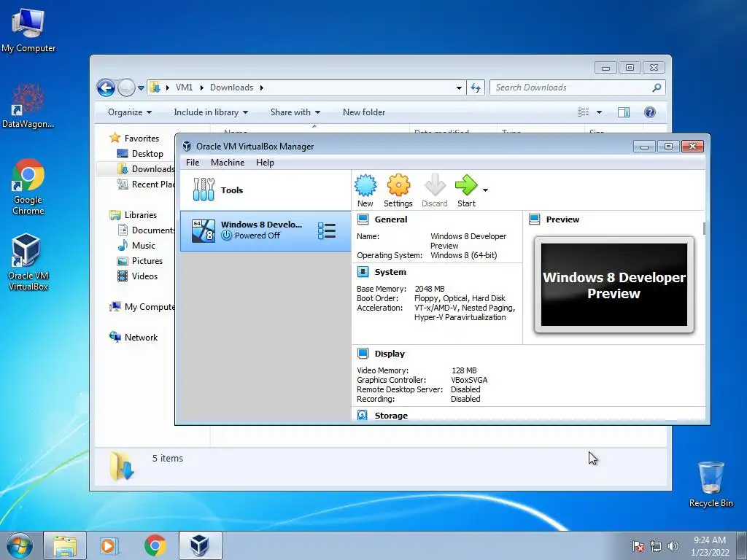The image size is (747, 560).
Task: Open the Explorer view options dropdown arrow
Action: pyautogui.click(x=600, y=112)
